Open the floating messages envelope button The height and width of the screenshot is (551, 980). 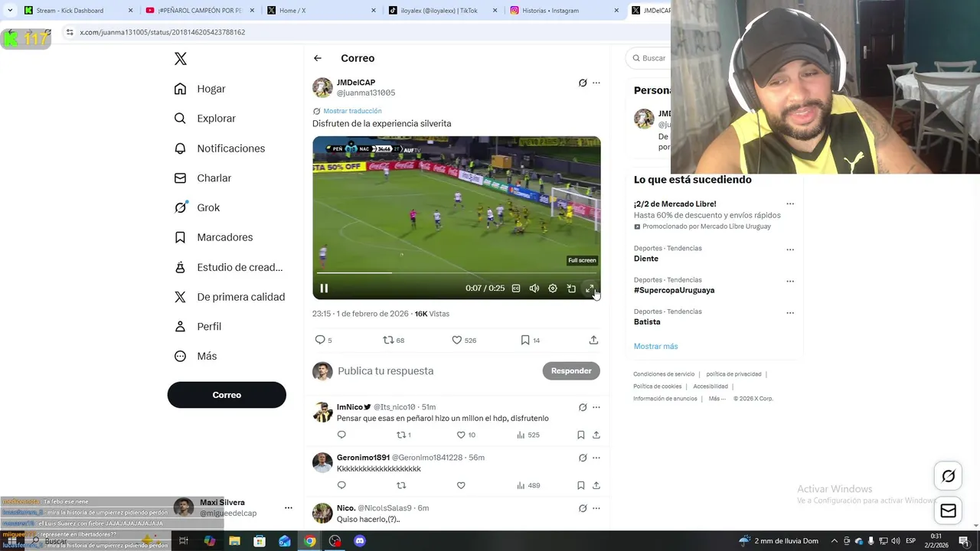tap(948, 511)
